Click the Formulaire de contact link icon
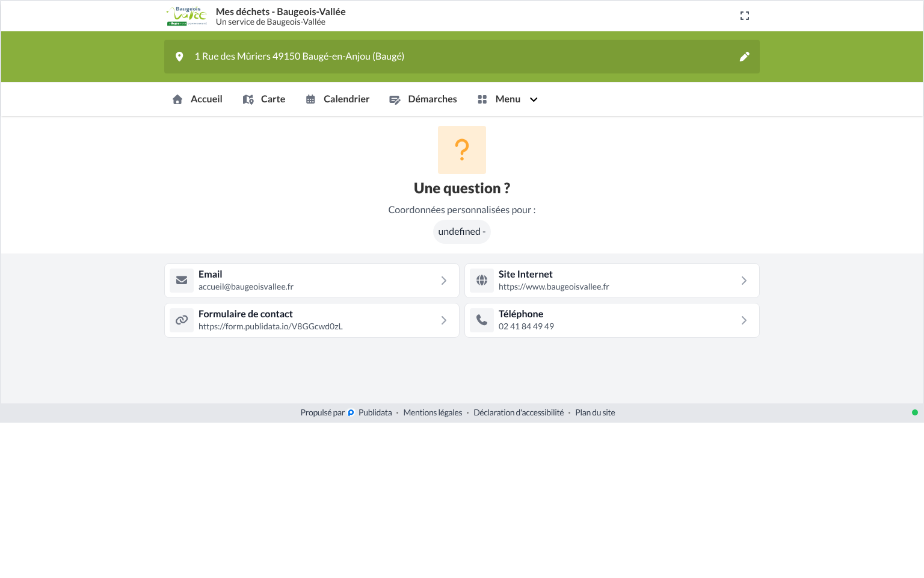The height and width of the screenshot is (578, 924). pos(182,320)
